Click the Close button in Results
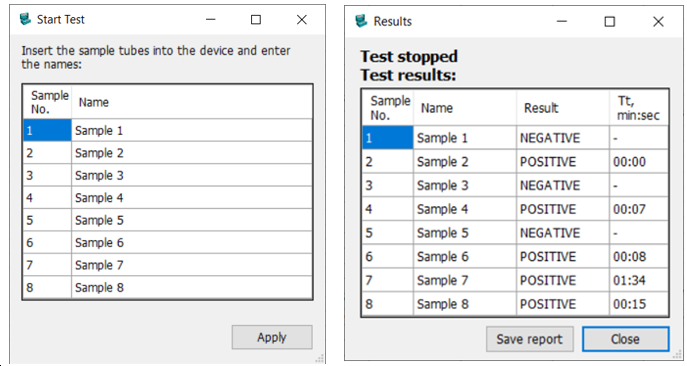 click(x=625, y=339)
